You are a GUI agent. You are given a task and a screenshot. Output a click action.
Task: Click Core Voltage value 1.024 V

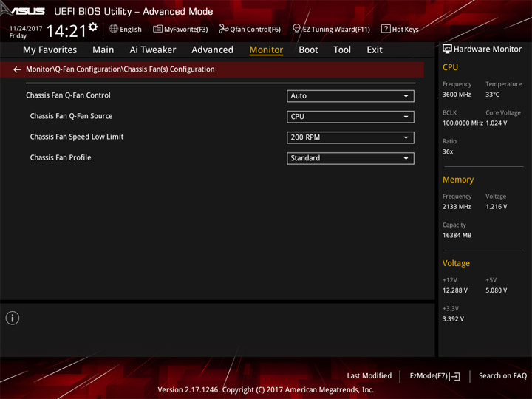coord(497,123)
